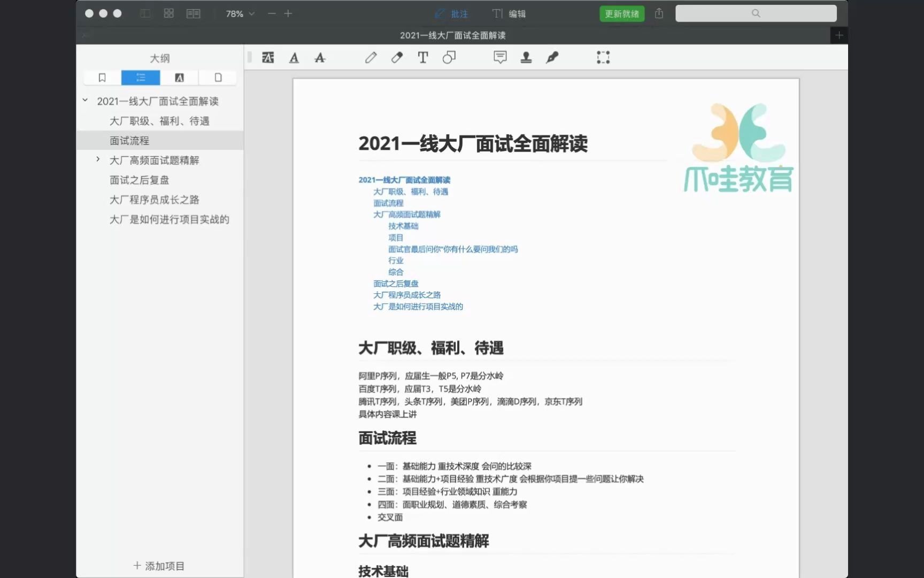
Task: Open the 78% zoom level dropdown
Action: point(240,13)
